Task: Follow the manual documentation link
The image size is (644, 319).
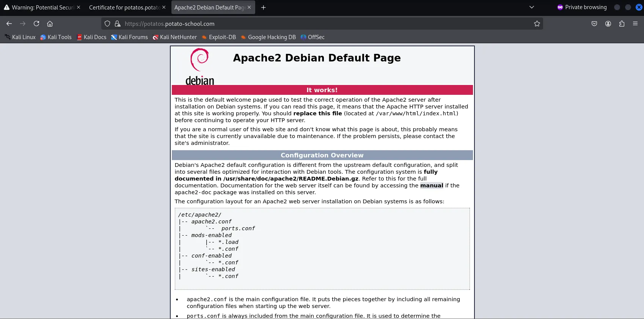Action: [432, 185]
